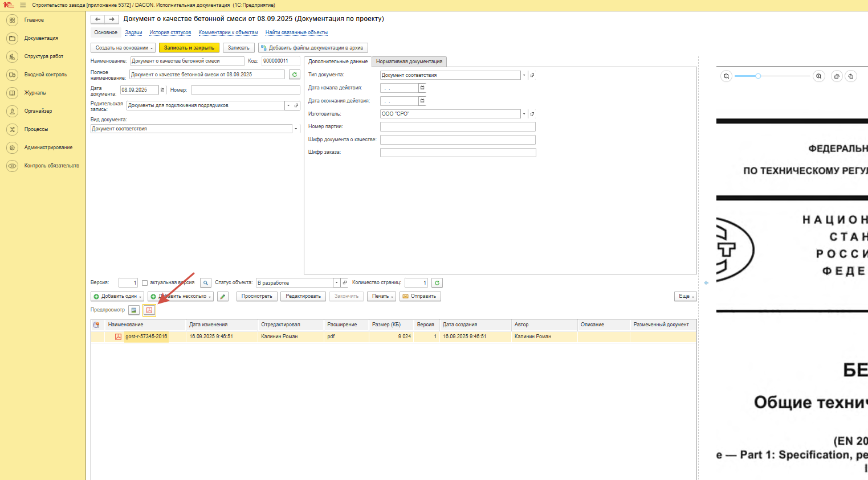Open the calendar for Дата документа
This screenshot has height=480, width=868.
162,90
